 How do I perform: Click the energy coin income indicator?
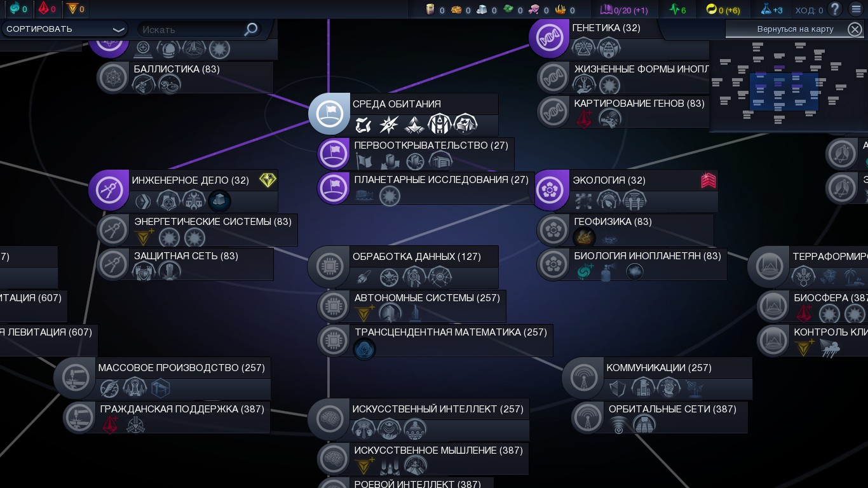[x=723, y=10]
